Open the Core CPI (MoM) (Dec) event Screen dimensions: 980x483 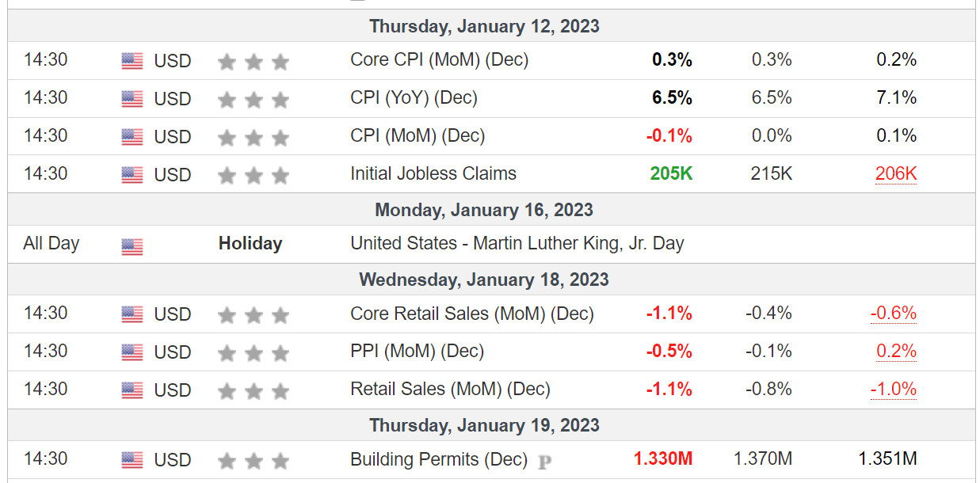tap(439, 59)
